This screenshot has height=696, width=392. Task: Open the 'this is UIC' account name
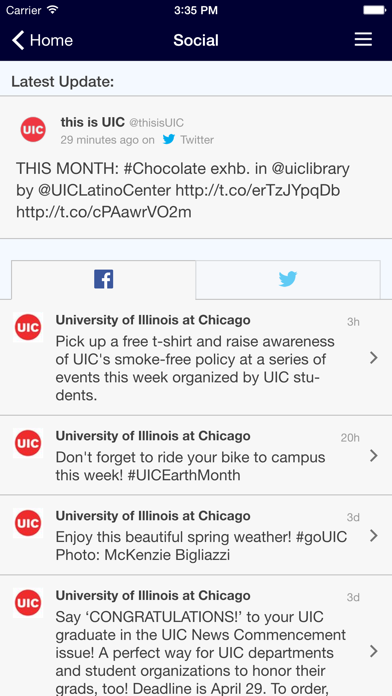tap(92, 122)
